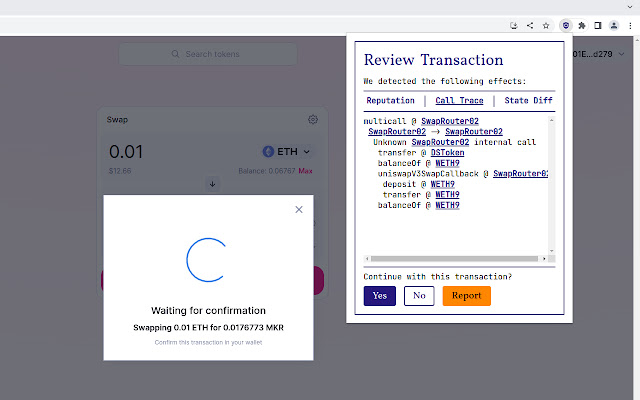Image resolution: width=640 pixels, height=400 pixels.
Task: Switch to the State Diff tab
Action: (x=528, y=100)
